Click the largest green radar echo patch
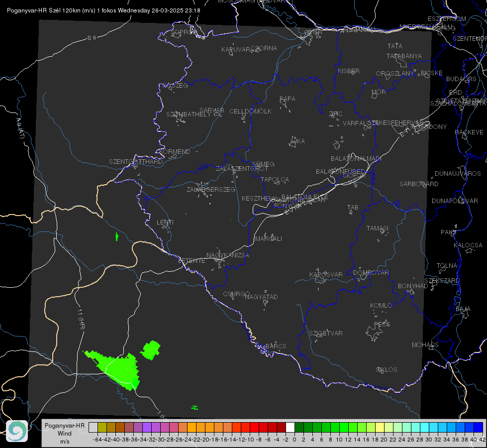487x448 pixels. pyautogui.click(x=118, y=369)
